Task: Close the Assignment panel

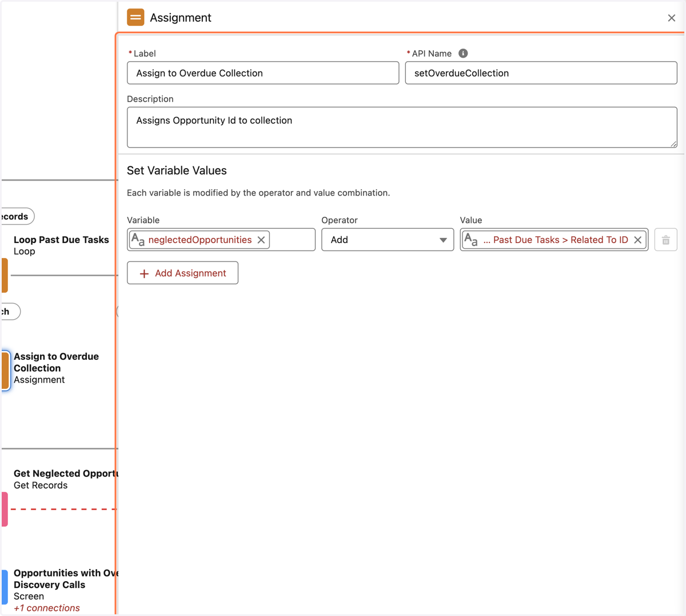Action: [x=671, y=18]
